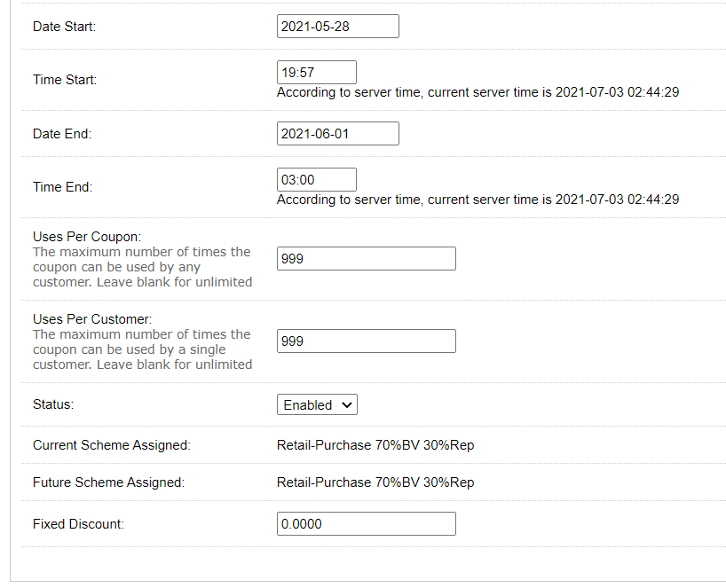Viewport: 726px width, 588px height.
Task: Click the Uses Per Coupon heading
Action: (x=87, y=237)
